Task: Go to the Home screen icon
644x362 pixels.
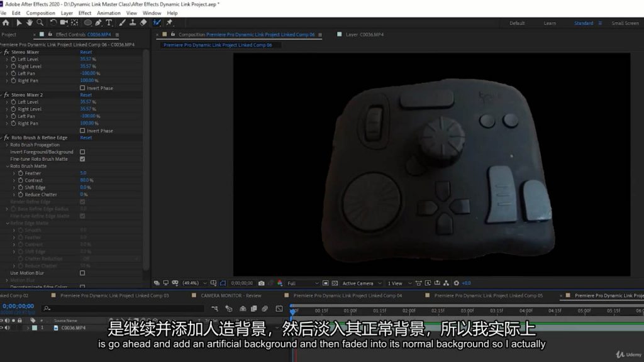Action: pos(6,23)
